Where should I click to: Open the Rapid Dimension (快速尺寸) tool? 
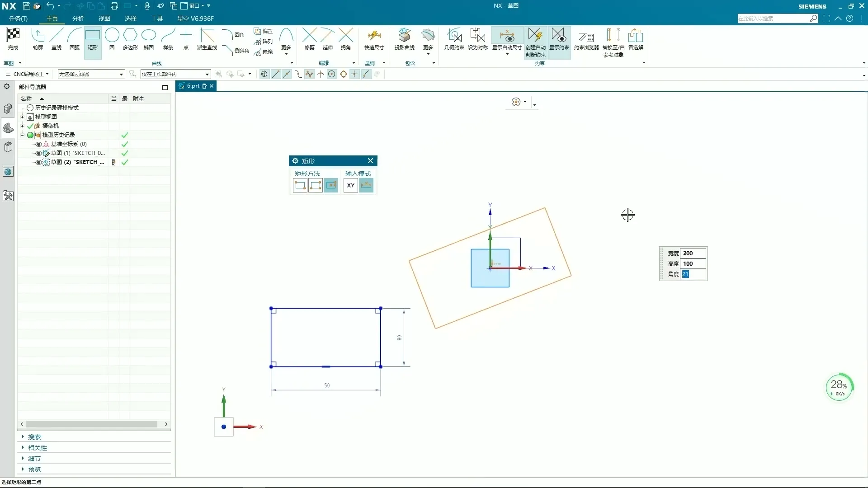374,36
